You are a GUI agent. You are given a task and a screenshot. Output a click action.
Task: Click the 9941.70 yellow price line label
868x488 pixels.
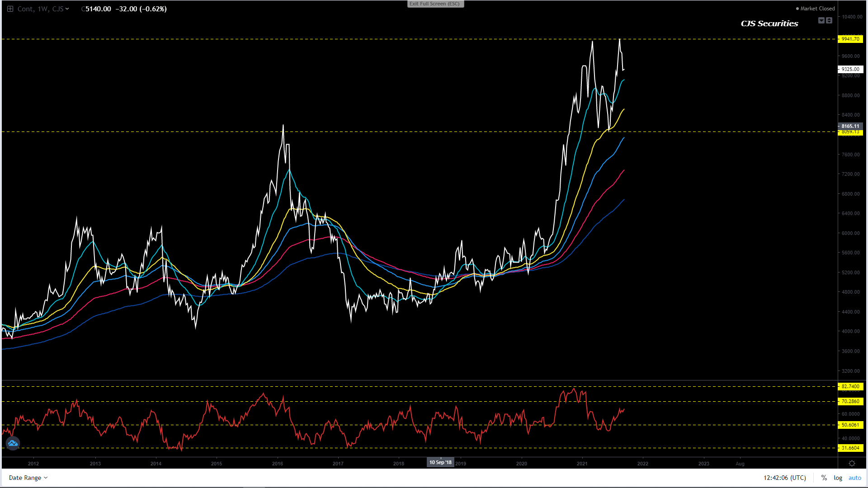coord(850,39)
